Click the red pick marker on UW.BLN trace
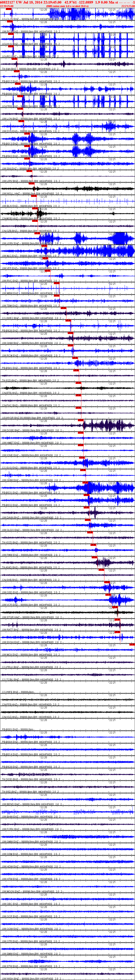The image size is (135, 980). coord(35,208)
